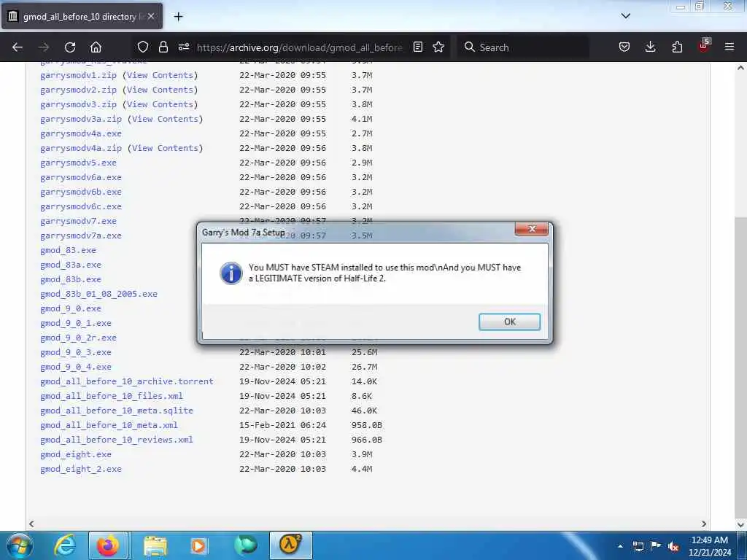Download garrysmodv7a.exe
The width and height of the screenshot is (747, 560).
81,236
